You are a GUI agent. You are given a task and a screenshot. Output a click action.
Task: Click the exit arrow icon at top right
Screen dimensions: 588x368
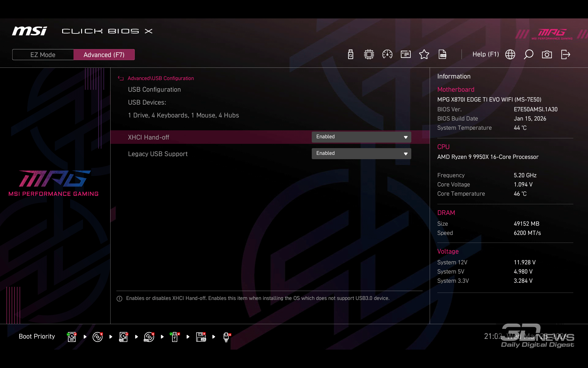[x=565, y=55]
